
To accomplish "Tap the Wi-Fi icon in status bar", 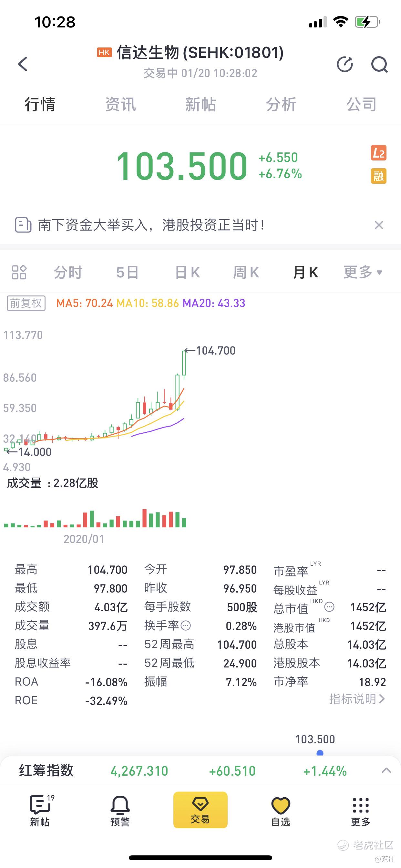I will click(340, 22).
